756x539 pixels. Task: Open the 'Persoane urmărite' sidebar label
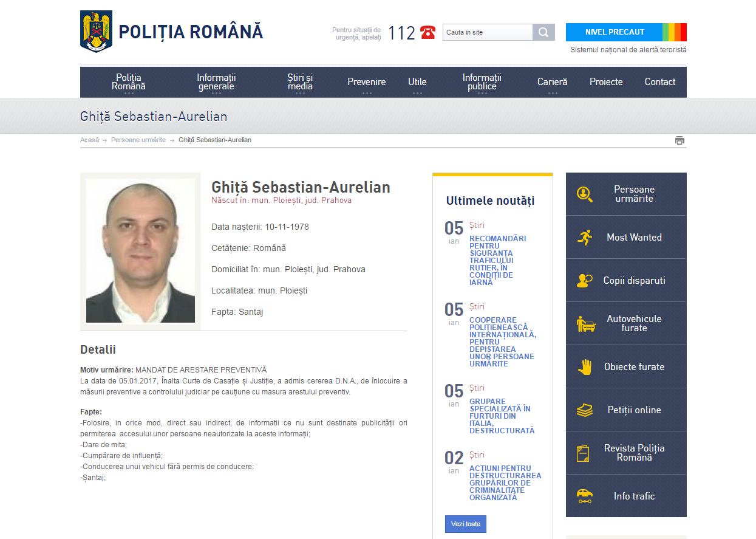click(634, 194)
